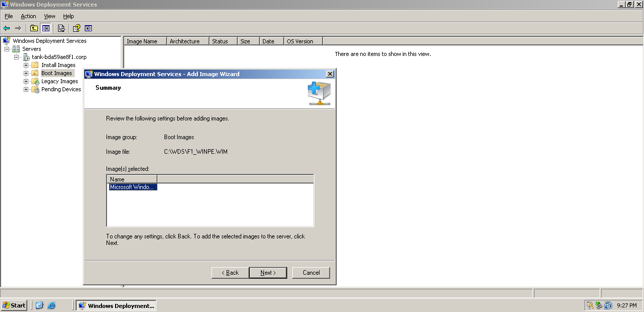
Task: Click the Show Desktop quick launch icon
Action: point(40,305)
